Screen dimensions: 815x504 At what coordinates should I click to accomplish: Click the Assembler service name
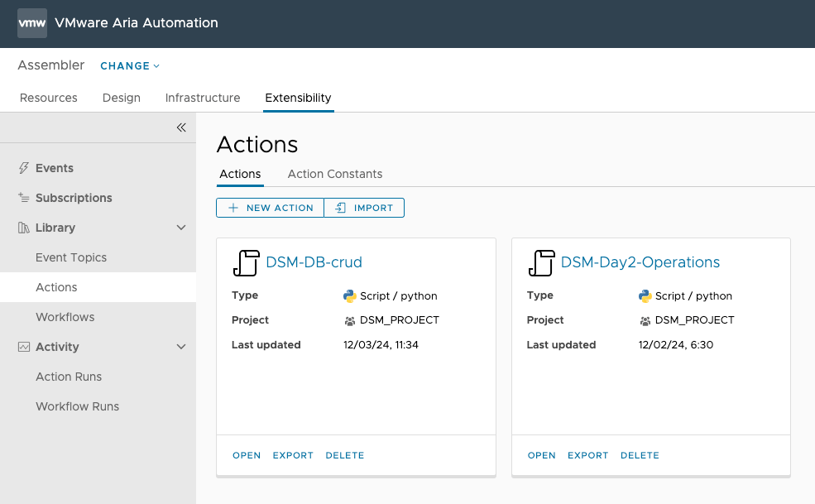tap(51, 65)
